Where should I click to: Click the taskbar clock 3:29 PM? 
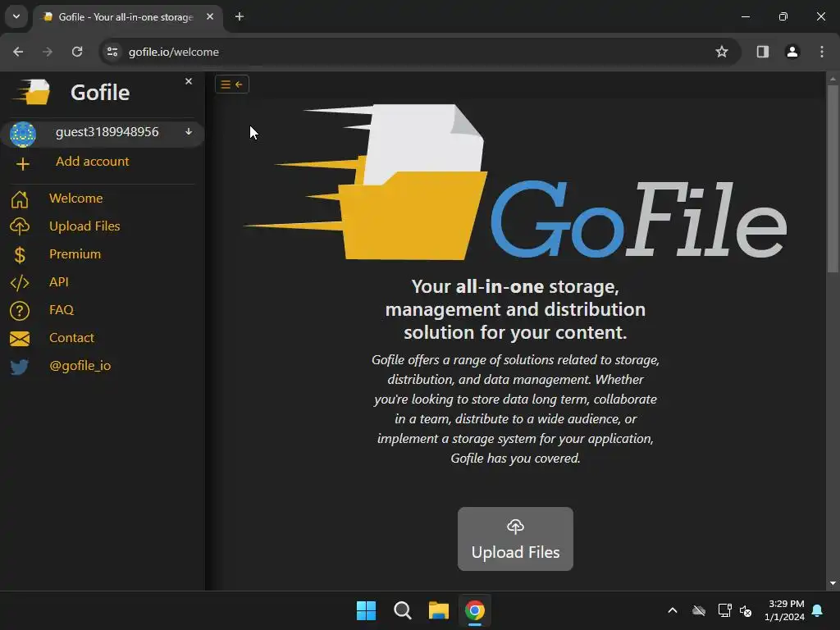[785, 610]
